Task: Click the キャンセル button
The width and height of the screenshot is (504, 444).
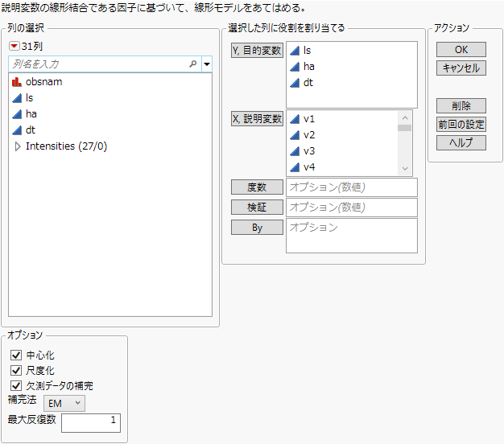Action: coord(461,68)
